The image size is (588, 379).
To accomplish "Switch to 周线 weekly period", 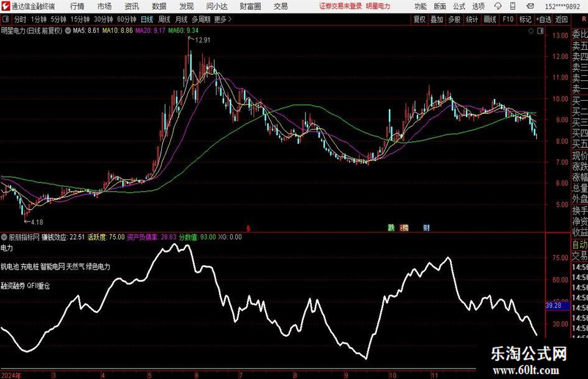I will tap(164, 19).
